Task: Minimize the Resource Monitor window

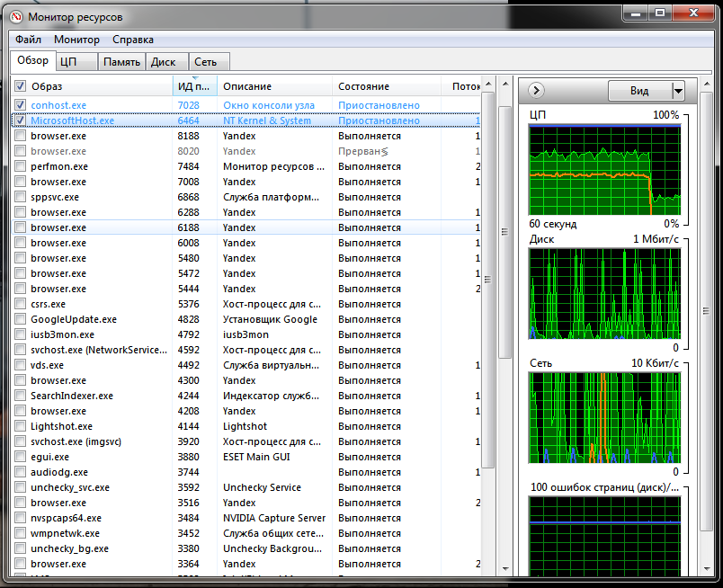Action: [x=633, y=13]
